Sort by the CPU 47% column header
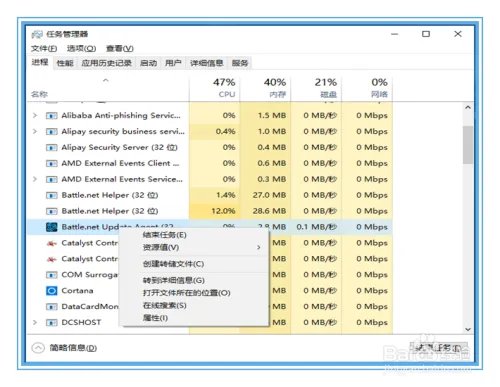 pos(215,88)
